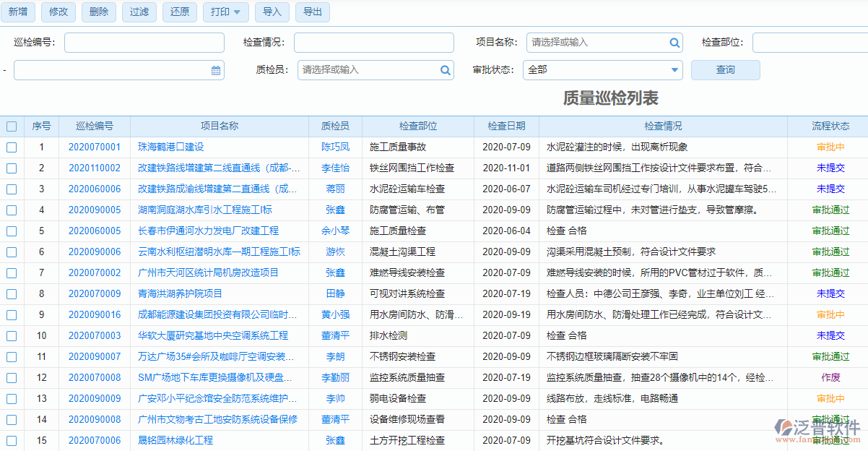Screen dimensions: 868x451
Task: Click the 新增 toolbar button to add record
Action: 18,12
